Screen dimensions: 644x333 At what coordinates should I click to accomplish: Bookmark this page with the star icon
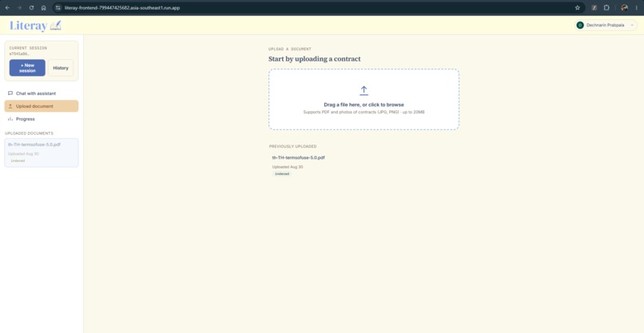[x=578, y=8]
